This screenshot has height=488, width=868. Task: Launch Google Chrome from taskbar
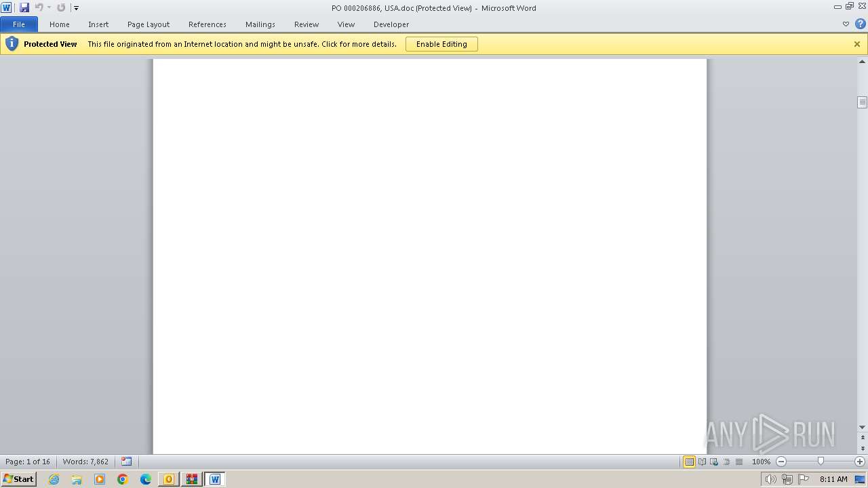click(x=123, y=479)
